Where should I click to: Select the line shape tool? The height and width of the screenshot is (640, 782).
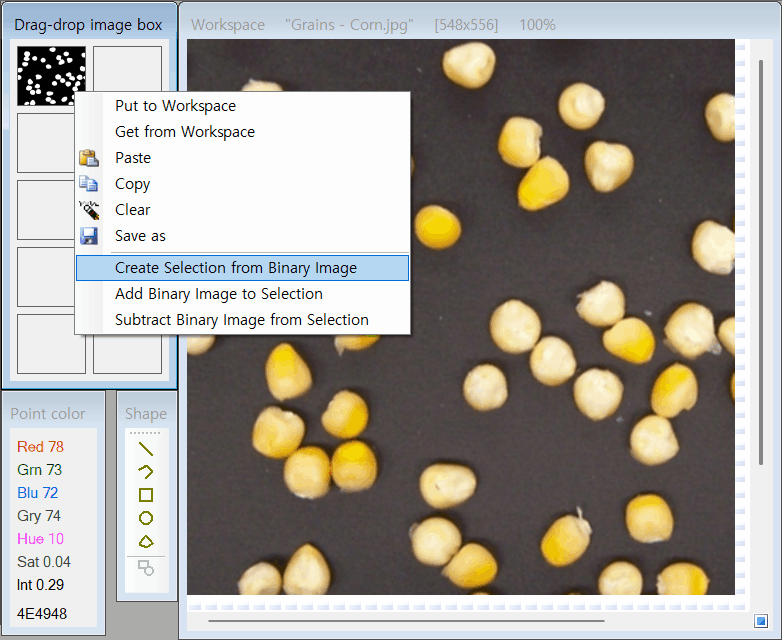(x=146, y=449)
